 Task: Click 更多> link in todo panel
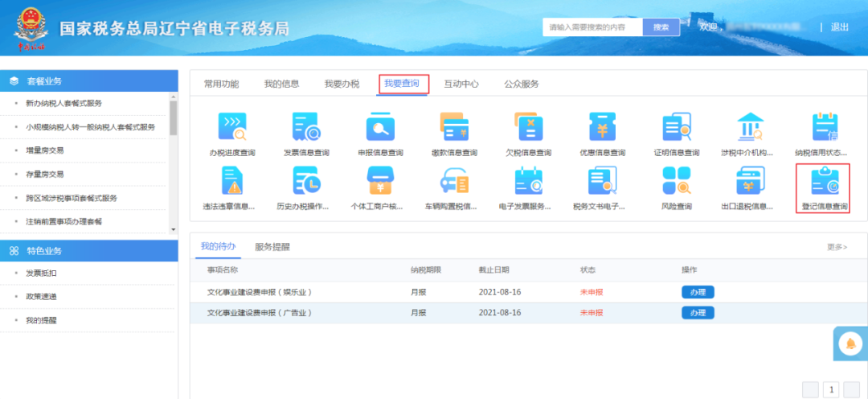(x=837, y=247)
